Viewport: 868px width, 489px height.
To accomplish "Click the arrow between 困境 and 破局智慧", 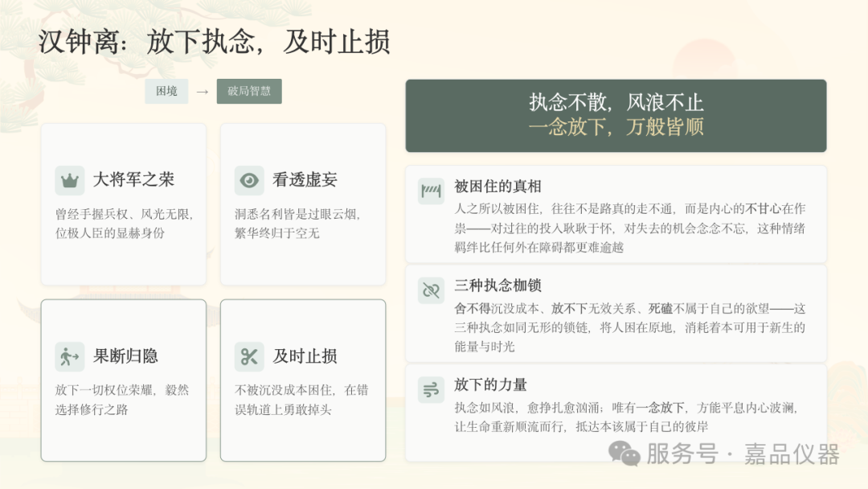I will [x=203, y=92].
